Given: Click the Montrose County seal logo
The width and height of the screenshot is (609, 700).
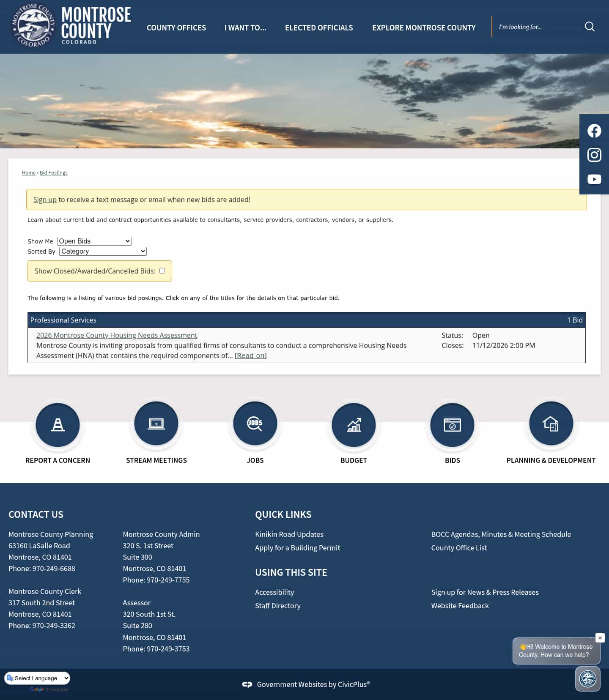Looking at the screenshot, I should point(33,25).
